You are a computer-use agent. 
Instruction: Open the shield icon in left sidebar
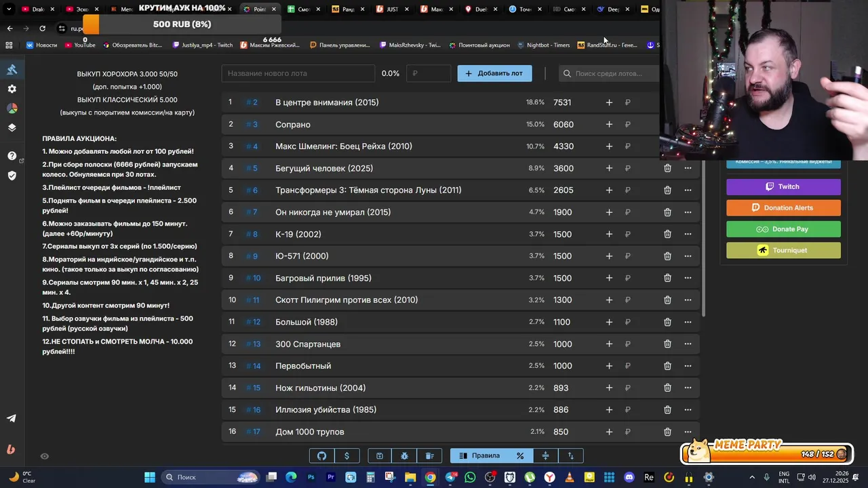click(x=12, y=176)
